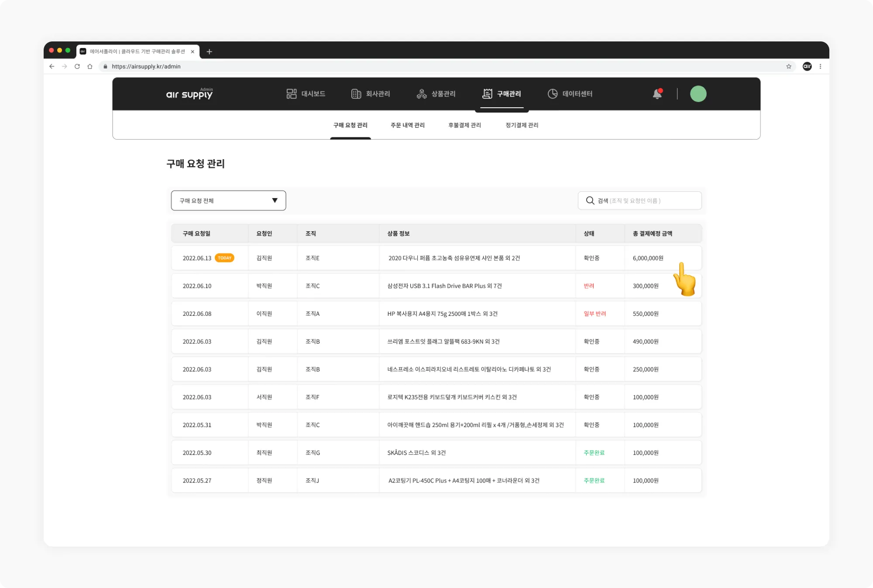Switch to 후불결제 관리 tab
The image size is (873, 588).
(464, 125)
